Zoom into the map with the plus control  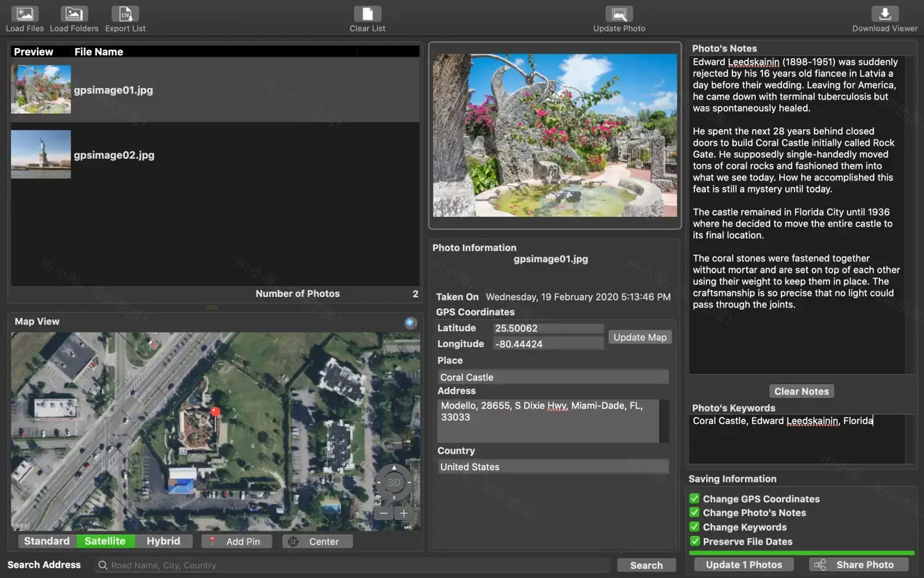coord(404,512)
